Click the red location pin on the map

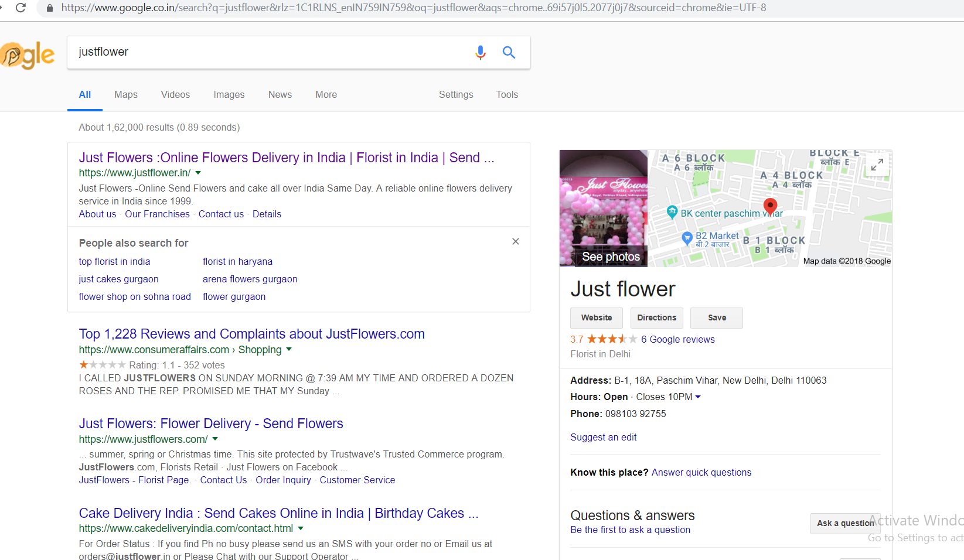771,206
